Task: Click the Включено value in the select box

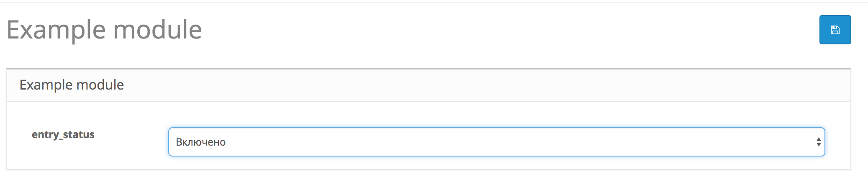Action: point(200,142)
